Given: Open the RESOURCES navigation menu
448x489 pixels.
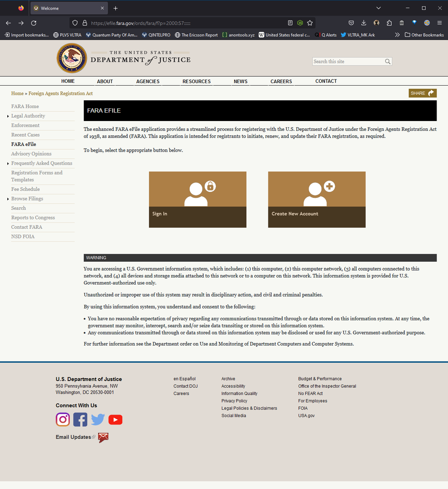Looking at the screenshot, I should pyautogui.click(x=196, y=81).
